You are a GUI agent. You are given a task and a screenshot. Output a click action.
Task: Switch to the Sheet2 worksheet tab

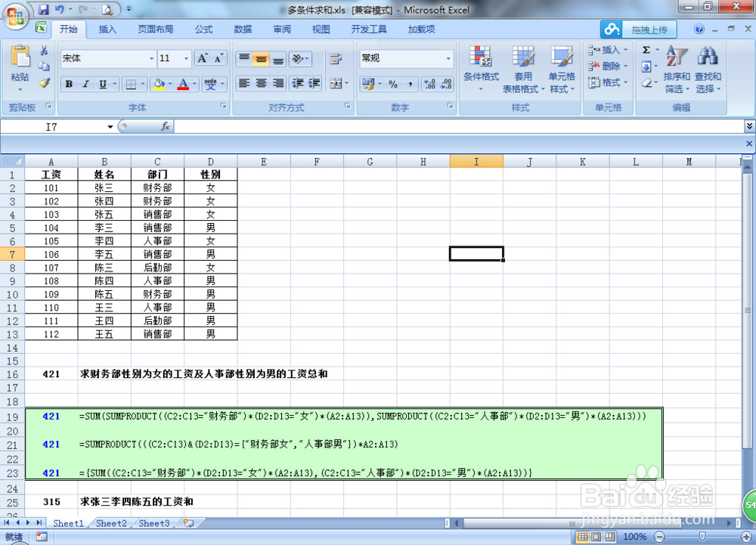pos(110,523)
